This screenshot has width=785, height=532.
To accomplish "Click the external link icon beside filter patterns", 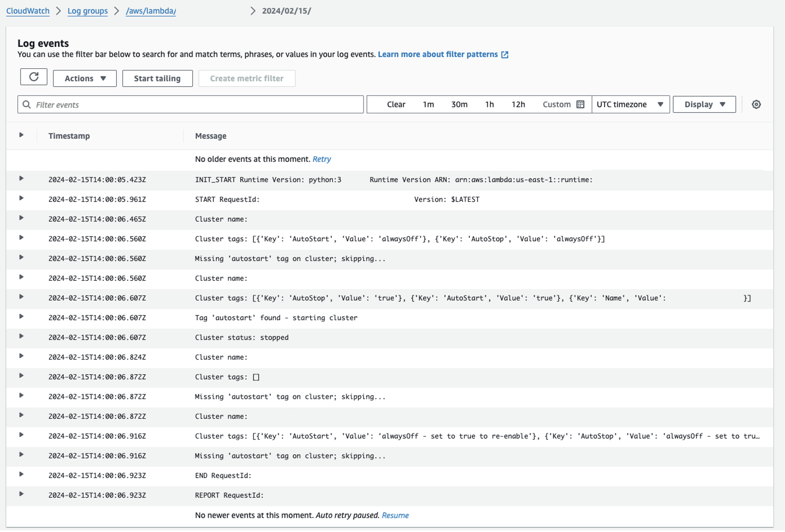I will click(x=505, y=55).
